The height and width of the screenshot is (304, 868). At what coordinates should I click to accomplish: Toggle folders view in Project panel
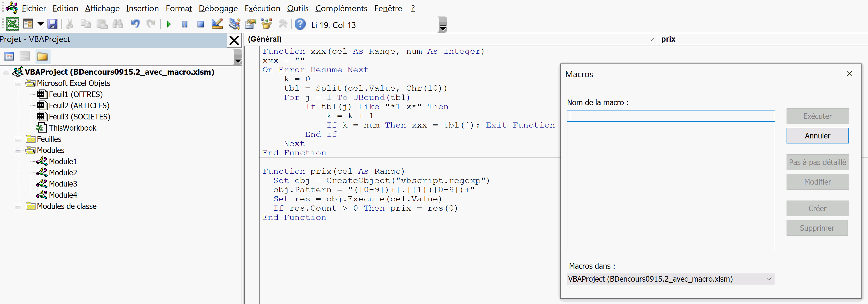pos(43,56)
